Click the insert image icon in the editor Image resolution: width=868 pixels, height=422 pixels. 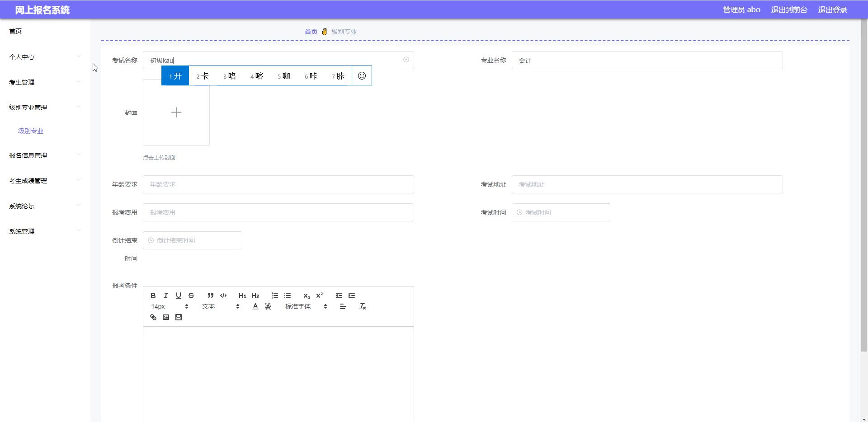[166, 317]
